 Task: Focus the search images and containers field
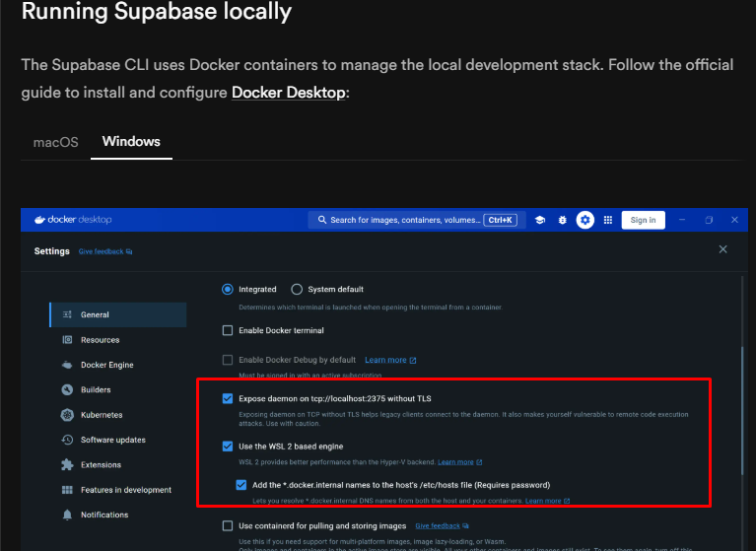pyautogui.click(x=417, y=220)
